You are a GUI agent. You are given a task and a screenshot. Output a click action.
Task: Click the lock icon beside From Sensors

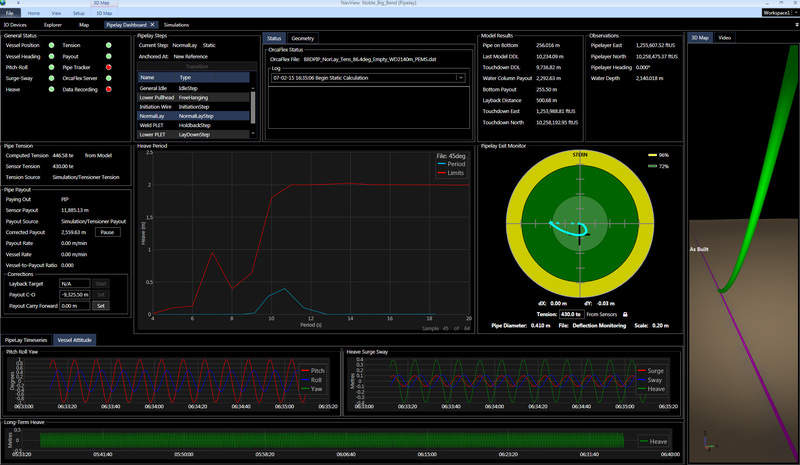click(623, 314)
